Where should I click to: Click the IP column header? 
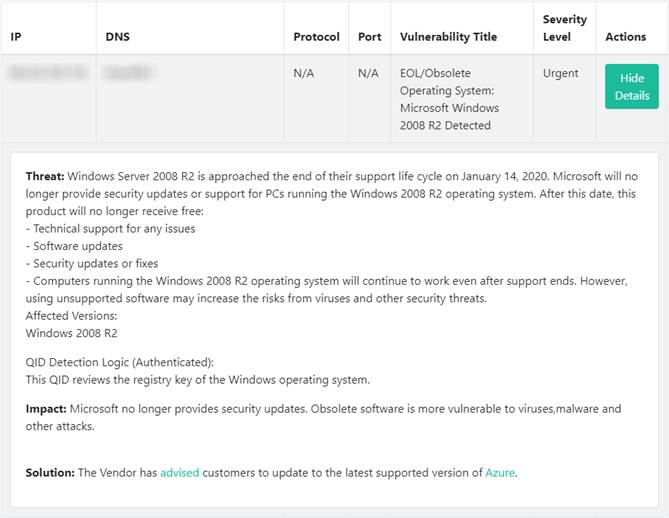coord(16,37)
